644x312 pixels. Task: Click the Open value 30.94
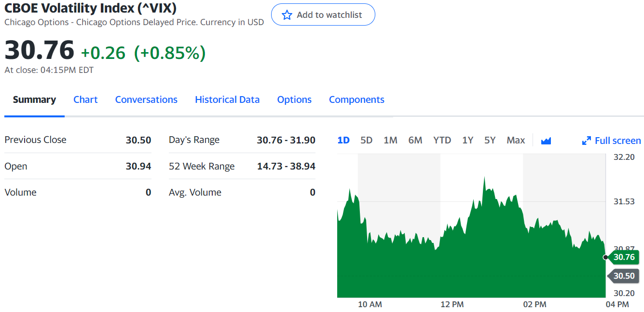(x=138, y=166)
